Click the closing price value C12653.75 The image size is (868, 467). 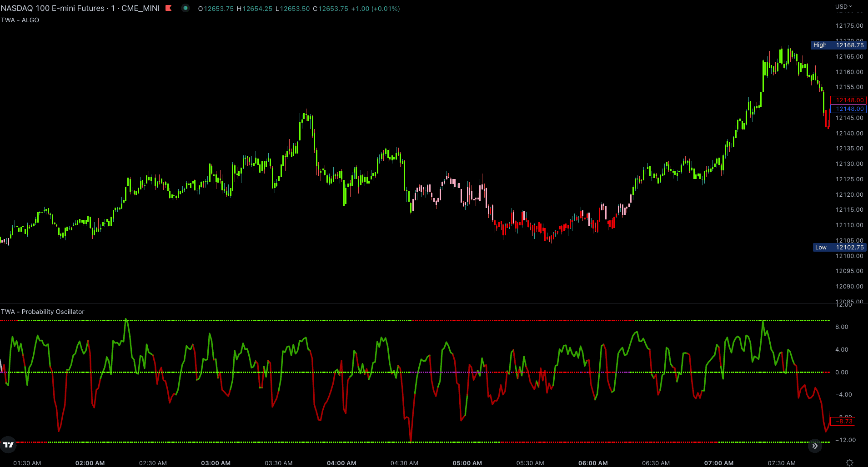pos(331,9)
